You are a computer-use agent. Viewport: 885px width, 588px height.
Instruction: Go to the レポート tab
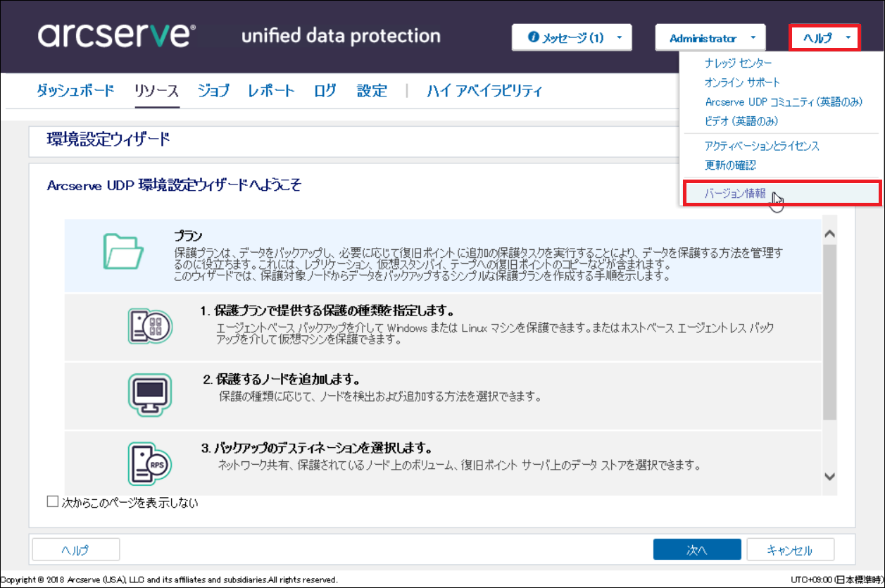(x=271, y=91)
